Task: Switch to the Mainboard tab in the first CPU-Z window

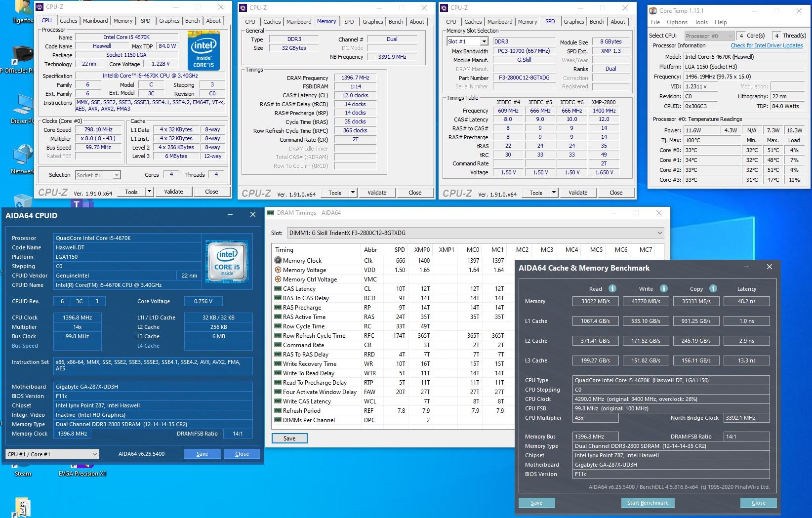Action: point(95,21)
